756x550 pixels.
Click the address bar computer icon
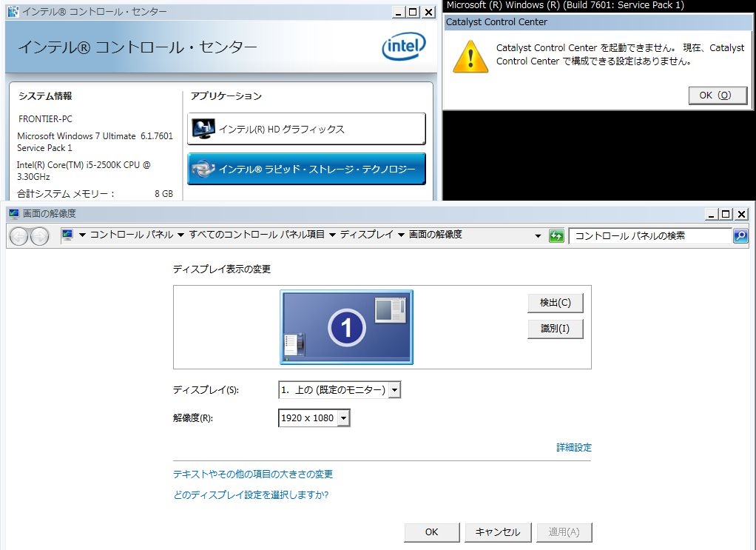[67, 235]
